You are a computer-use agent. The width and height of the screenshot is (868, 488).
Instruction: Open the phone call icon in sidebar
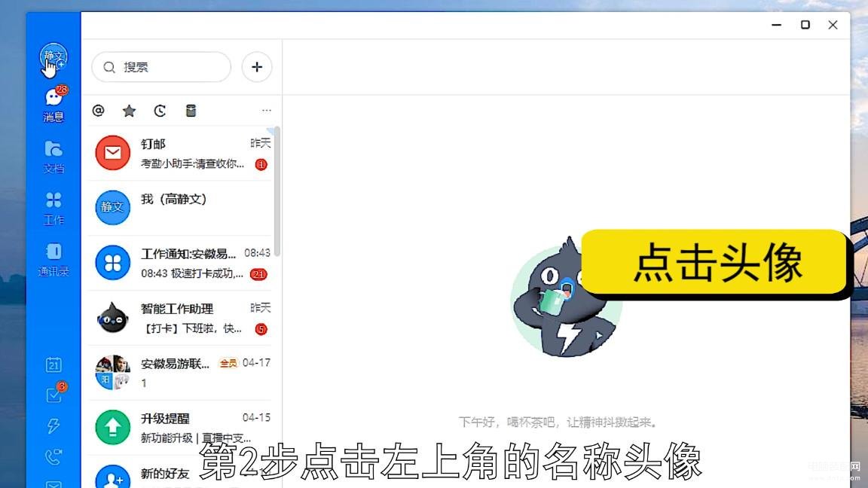tap(53, 456)
